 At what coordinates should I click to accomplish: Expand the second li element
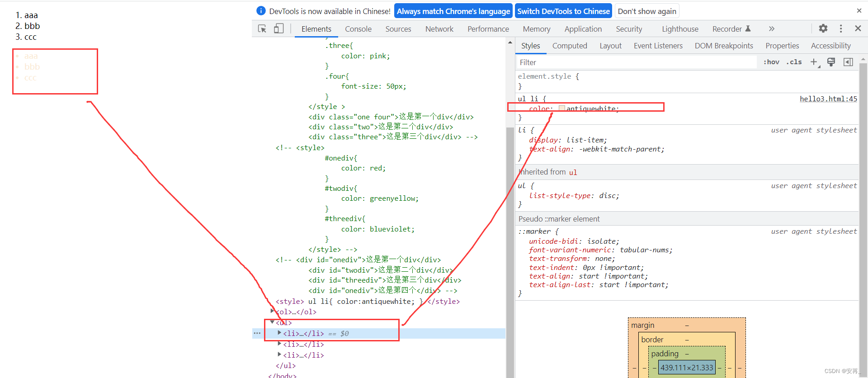coord(279,344)
